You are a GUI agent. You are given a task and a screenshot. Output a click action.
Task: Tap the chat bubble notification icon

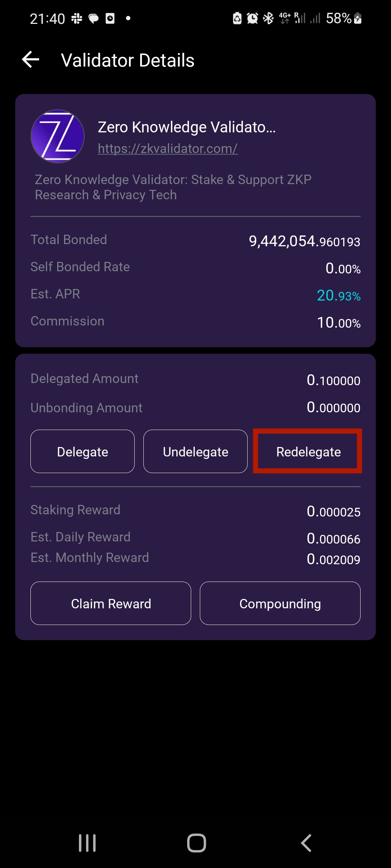click(93, 18)
